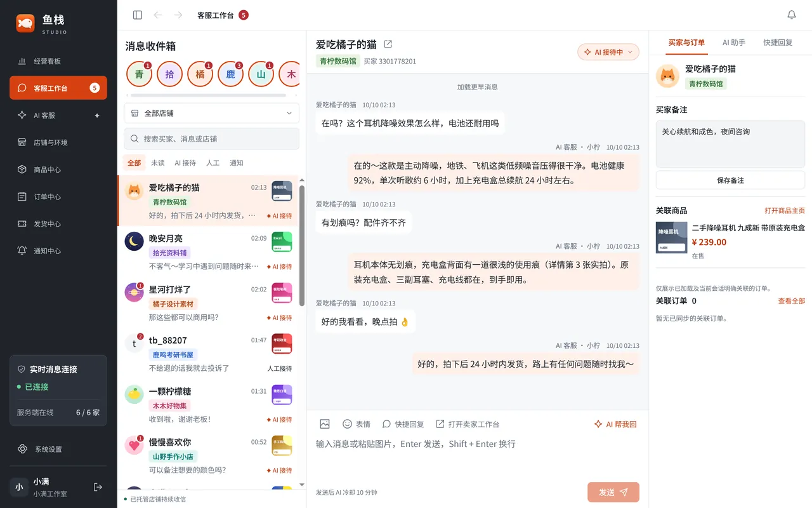Open the 晚安月亮 conversation
This screenshot has height=508, width=812.
click(x=207, y=251)
